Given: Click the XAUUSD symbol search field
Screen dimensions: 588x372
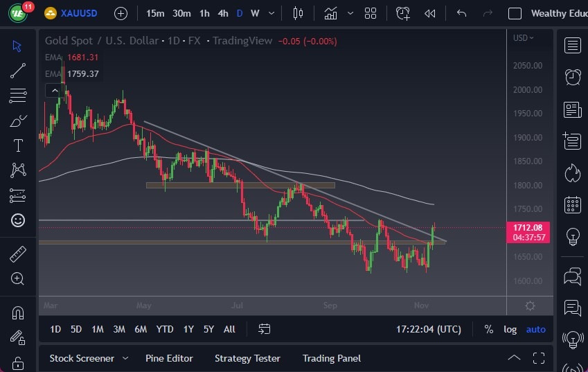Looking at the screenshot, I should [x=76, y=13].
